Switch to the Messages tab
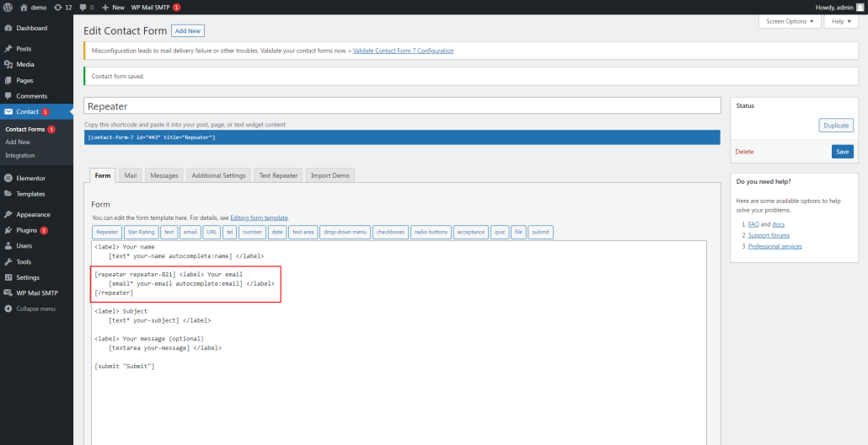868x445 pixels. (164, 175)
